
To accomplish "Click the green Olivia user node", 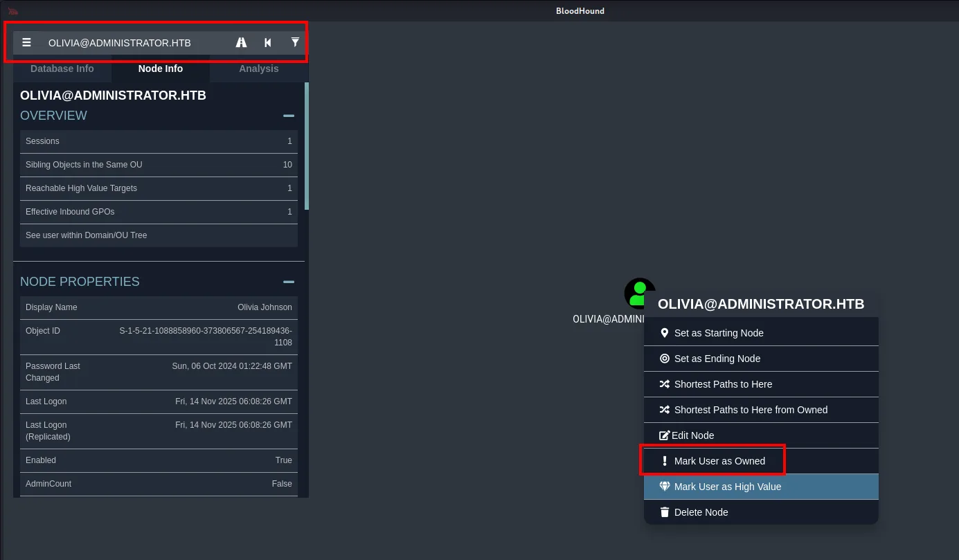I will 639,293.
